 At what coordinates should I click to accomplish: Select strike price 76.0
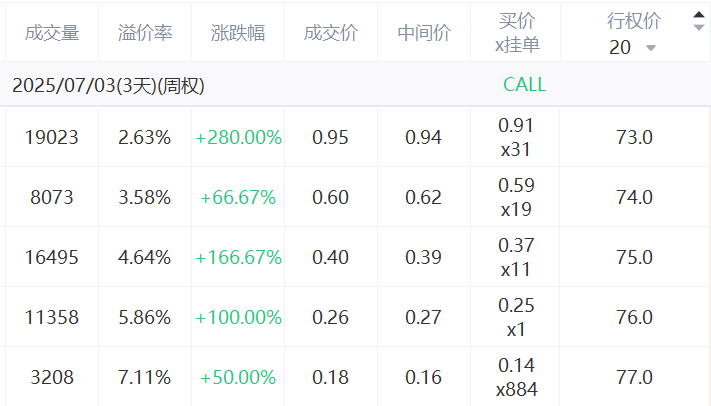pos(634,317)
